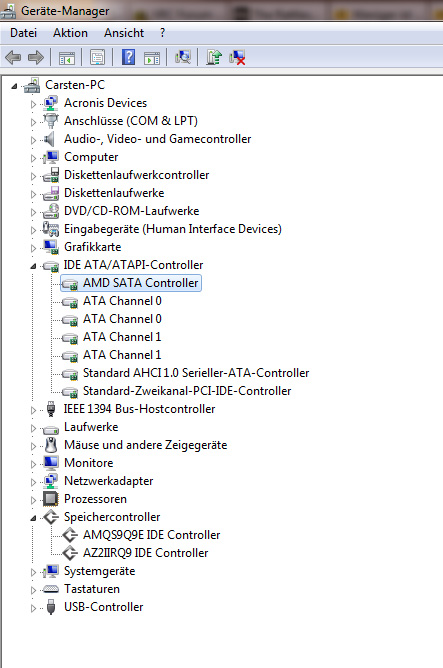Click the Update driver software icon
This screenshot has width=443, height=668.
pyautogui.click(x=214, y=57)
